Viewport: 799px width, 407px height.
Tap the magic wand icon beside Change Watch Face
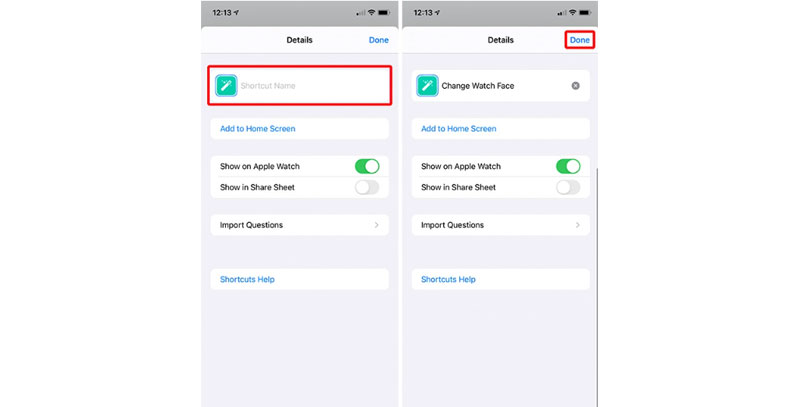pos(427,86)
